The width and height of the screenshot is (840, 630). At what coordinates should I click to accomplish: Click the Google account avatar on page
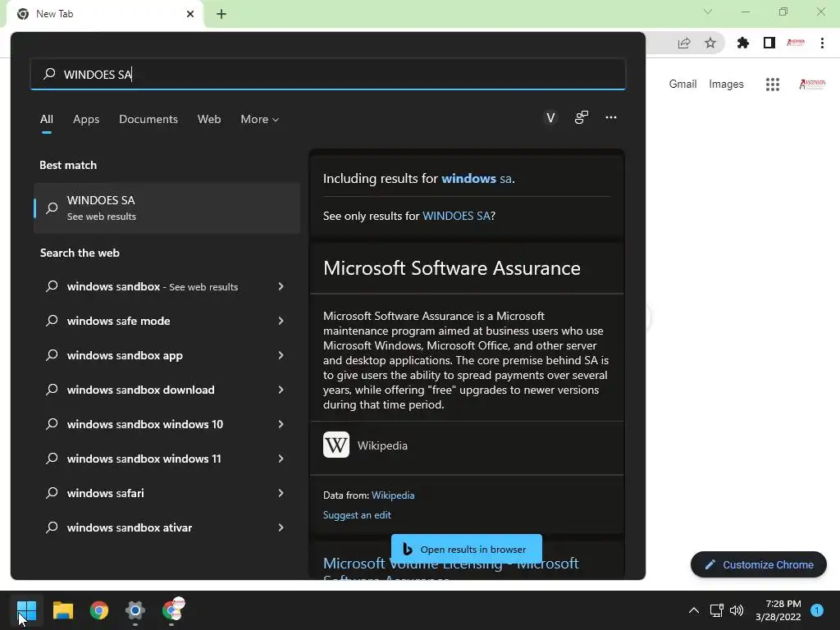pyautogui.click(x=812, y=84)
